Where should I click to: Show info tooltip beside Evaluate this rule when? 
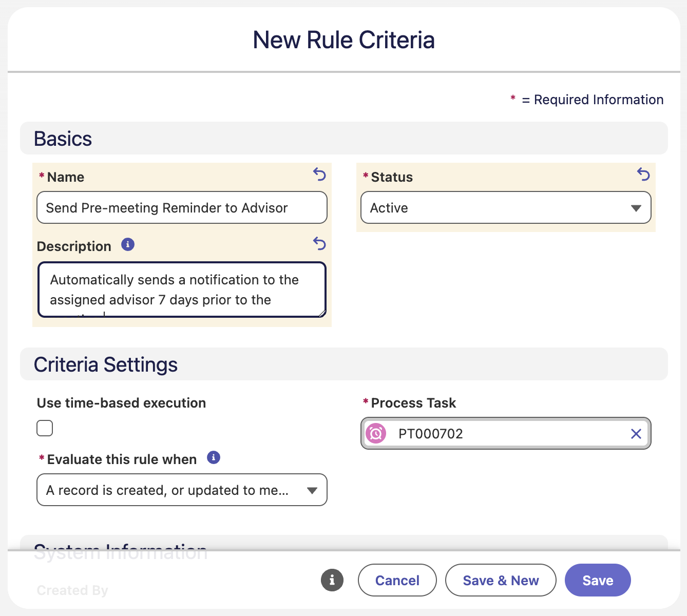pos(214,457)
